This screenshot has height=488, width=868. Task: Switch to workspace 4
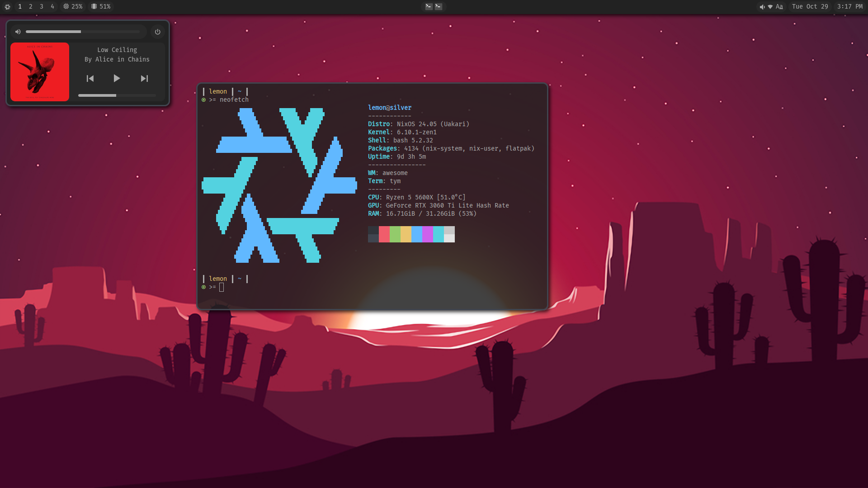[52, 7]
